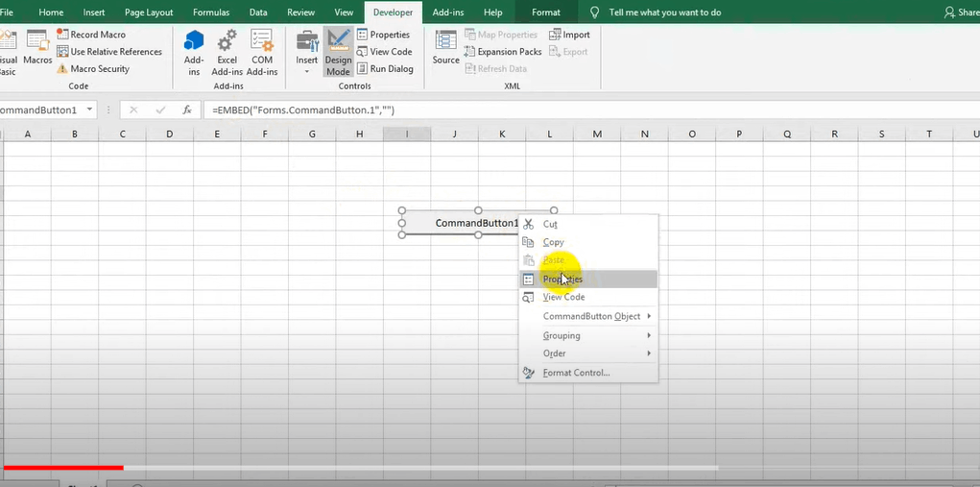
Task: Click the red video progress bar
Action: 63,467
